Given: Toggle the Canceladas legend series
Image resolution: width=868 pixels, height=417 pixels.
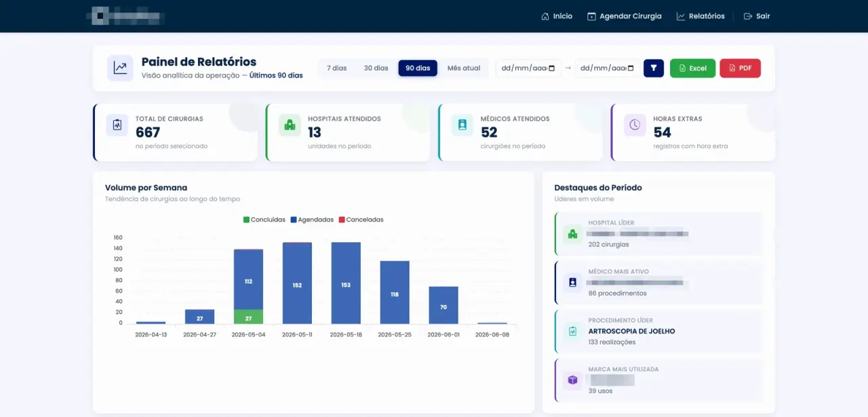Looking at the screenshot, I should [x=361, y=220].
